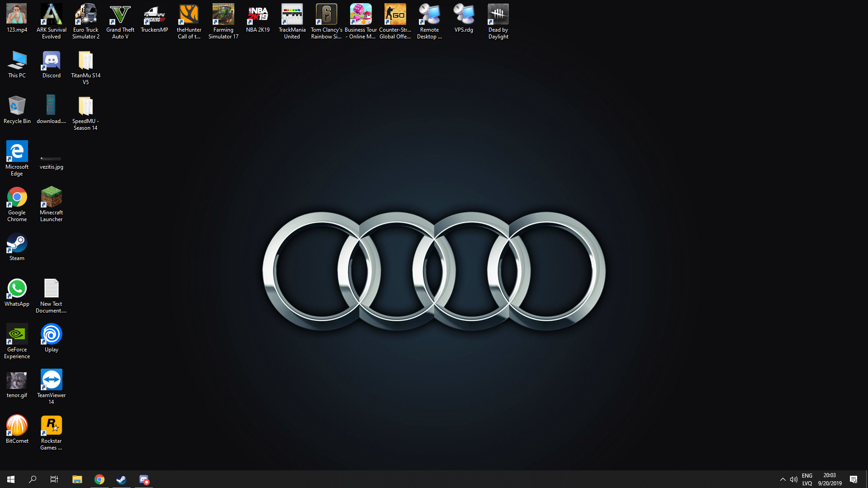Open the Action Center notifications
Image resolution: width=868 pixels, height=488 pixels.
pos(854,479)
